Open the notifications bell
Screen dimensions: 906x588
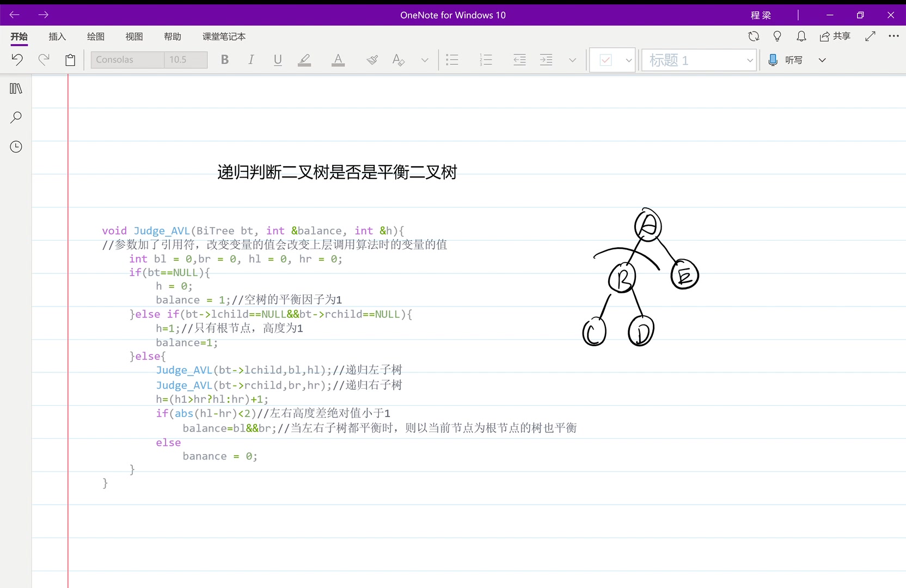[801, 36]
